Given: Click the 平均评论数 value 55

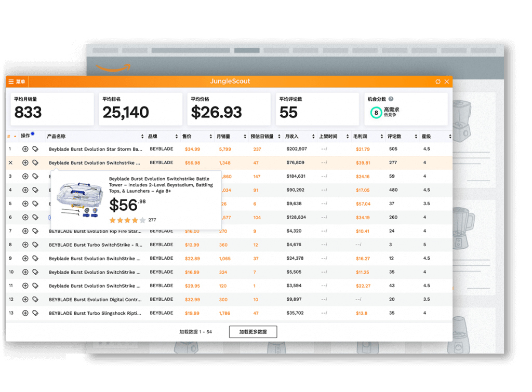Looking at the screenshot, I should (288, 112).
